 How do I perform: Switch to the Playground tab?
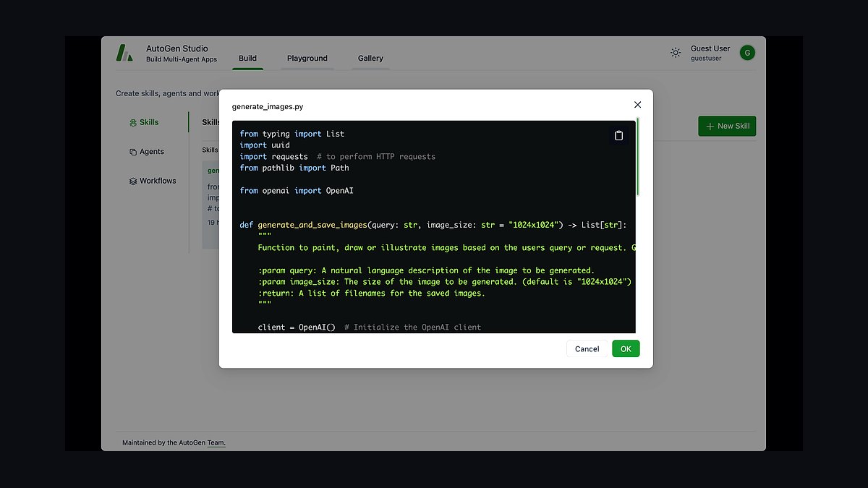tap(307, 58)
